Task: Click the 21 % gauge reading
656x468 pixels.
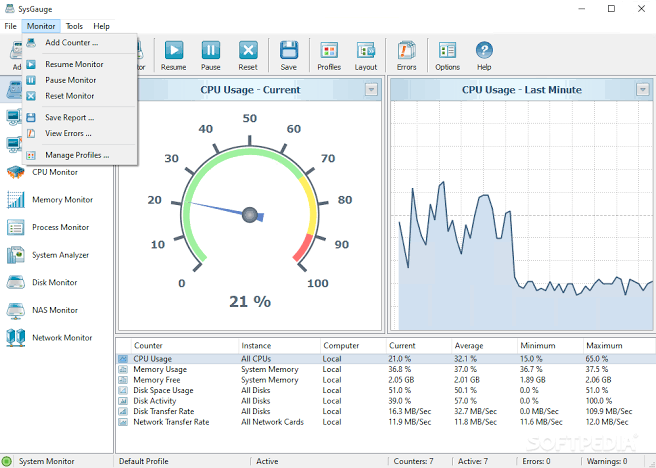Action: click(250, 302)
